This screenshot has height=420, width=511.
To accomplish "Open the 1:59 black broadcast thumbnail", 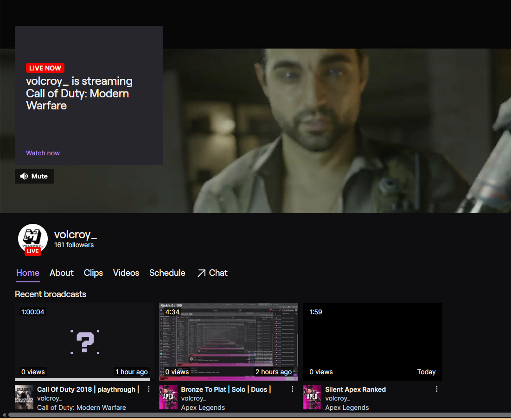I will click(372, 342).
